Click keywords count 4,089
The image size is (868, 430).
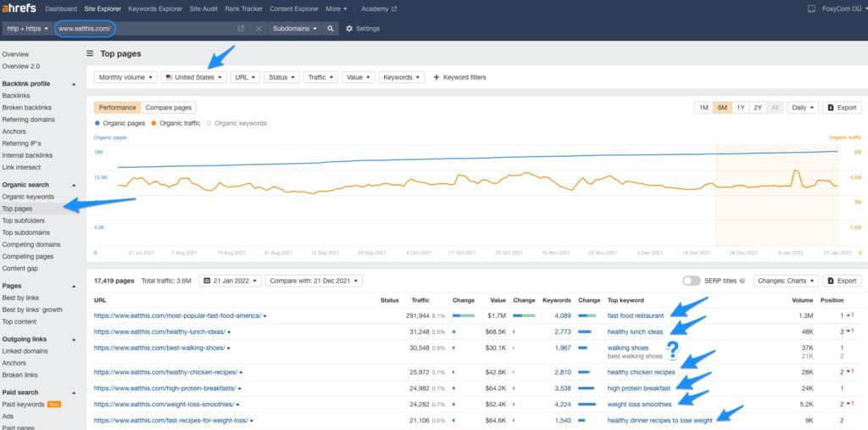[x=563, y=316]
